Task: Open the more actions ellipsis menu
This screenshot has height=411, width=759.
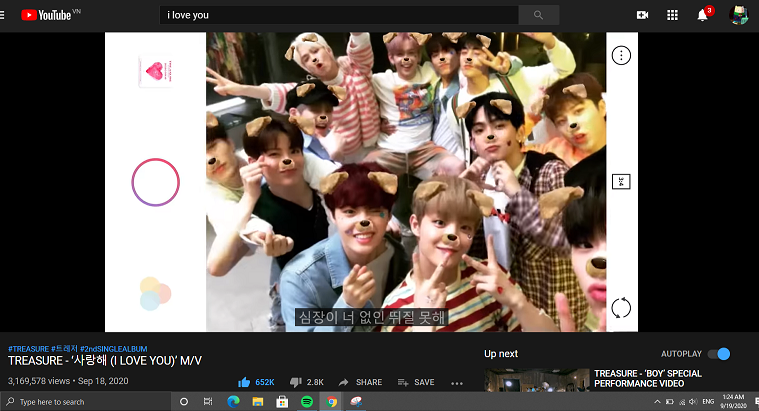Action: tap(457, 382)
